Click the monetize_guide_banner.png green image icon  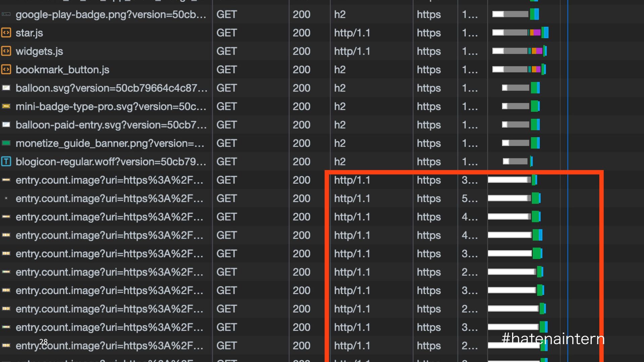tap(6, 143)
